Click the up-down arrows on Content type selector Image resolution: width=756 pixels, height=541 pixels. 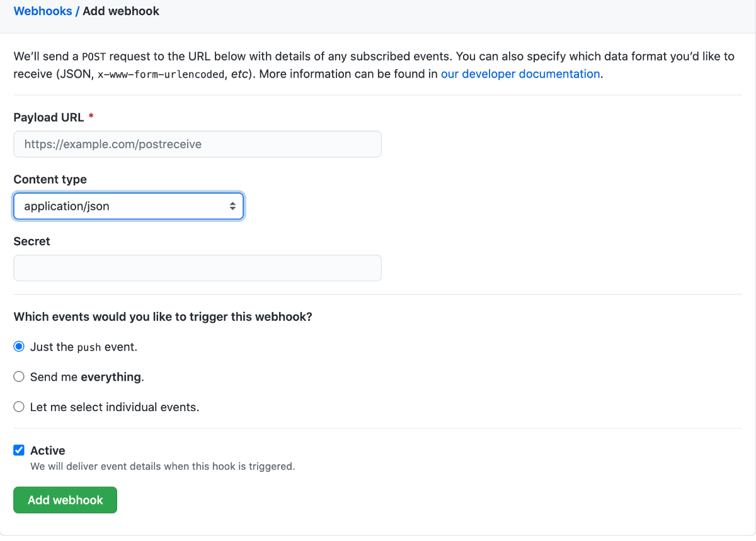tap(232, 206)
